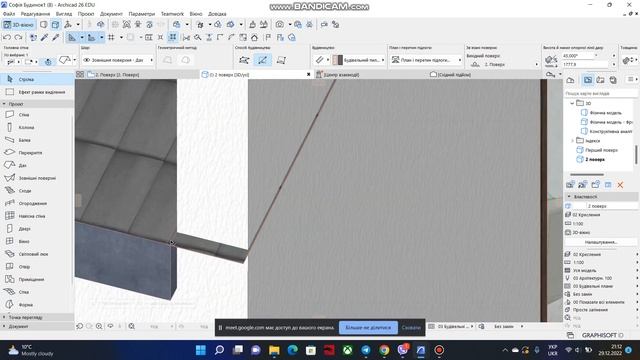Viewport: 640px width, 360px height.
Task: Inject parameters with syringe icon
Action: [56, 38]
